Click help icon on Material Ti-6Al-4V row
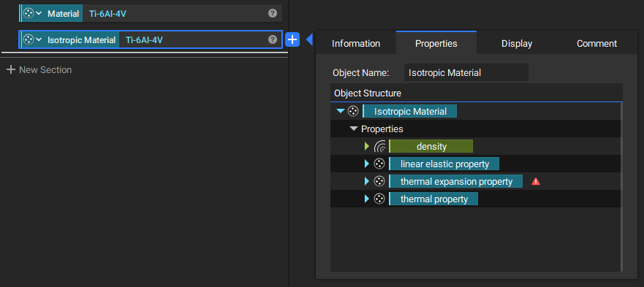This screenshot has width=644, height=287. (273, 13)
